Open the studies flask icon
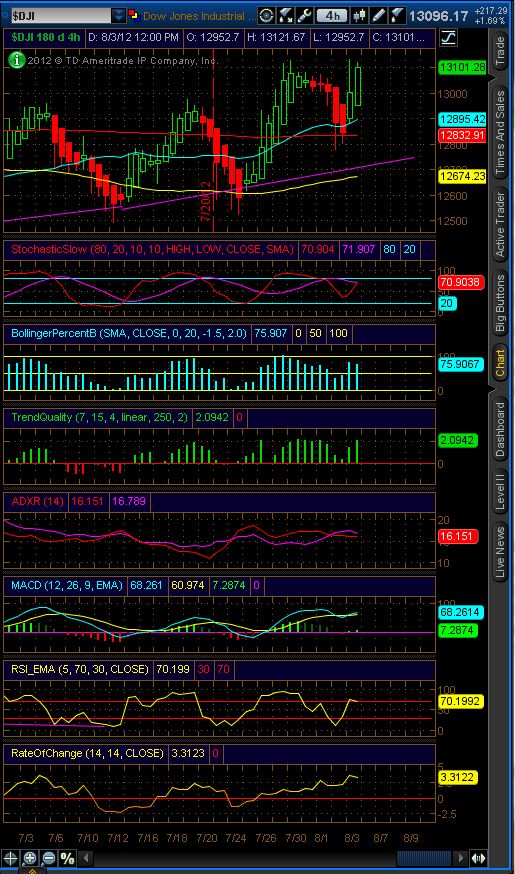The width and height of the screenshot is (515, 874). coord(395,15)
